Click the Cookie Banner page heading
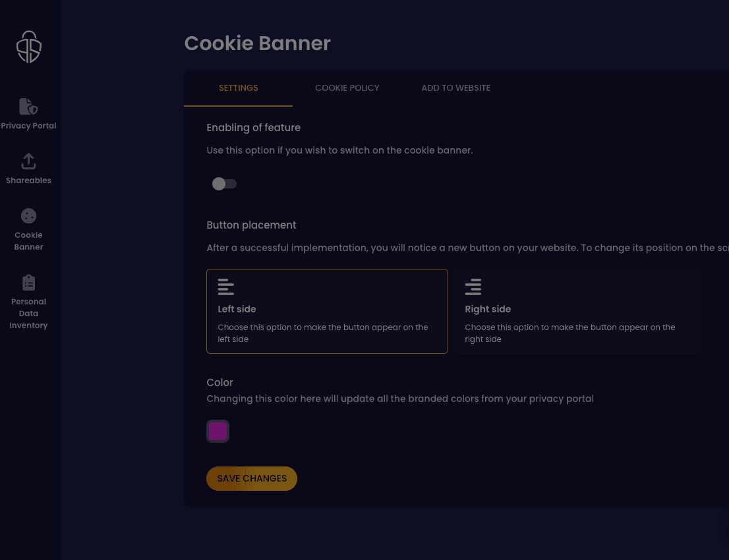This screenshot has width=729, height=560. 257,43
